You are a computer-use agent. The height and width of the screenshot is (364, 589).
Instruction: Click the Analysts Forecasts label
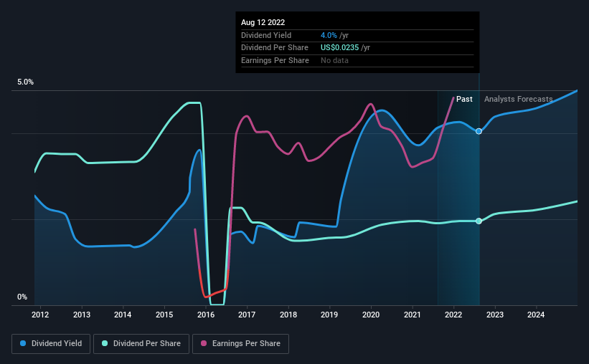(519, 99)
